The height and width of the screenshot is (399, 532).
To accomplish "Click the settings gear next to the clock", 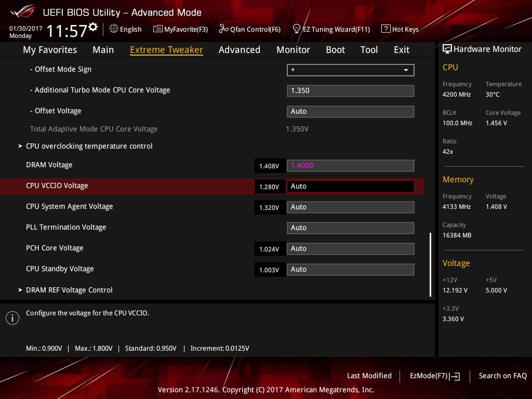I will point(94,27).
